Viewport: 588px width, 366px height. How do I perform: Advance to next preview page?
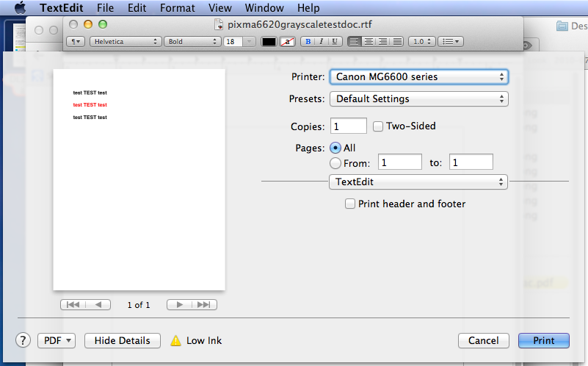179,304
